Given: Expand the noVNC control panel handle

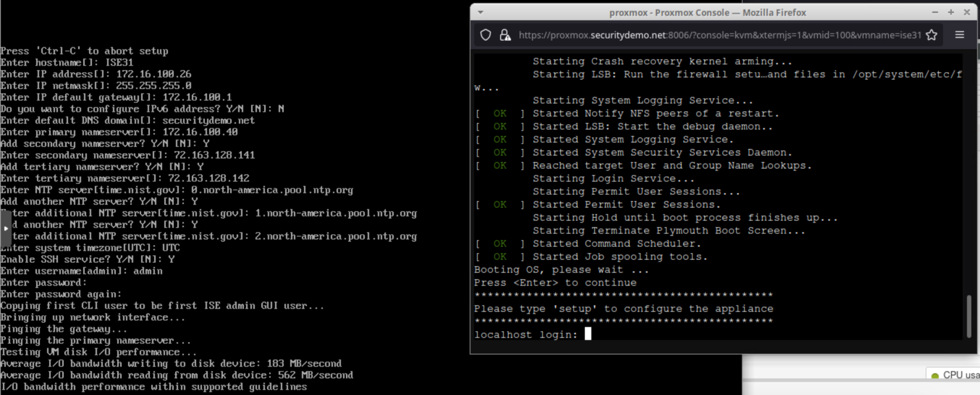Looking at the screenshot, I should (5, 229).
